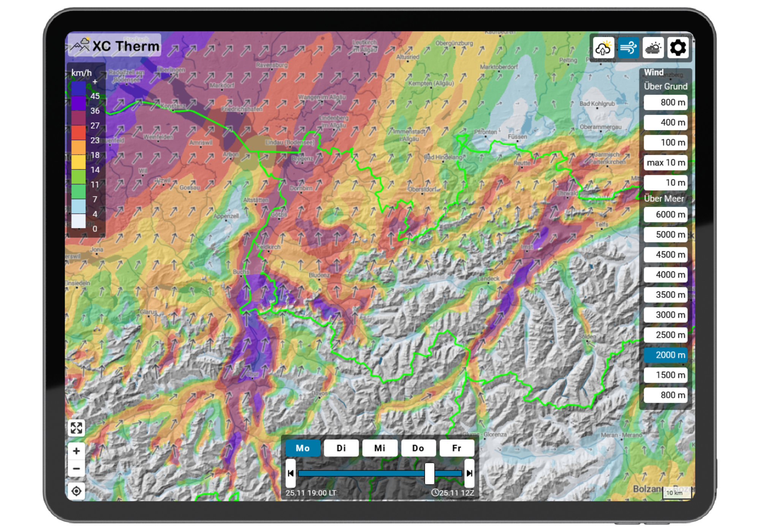
Task: Click the XC Therm logo
Action: [114, 45]
